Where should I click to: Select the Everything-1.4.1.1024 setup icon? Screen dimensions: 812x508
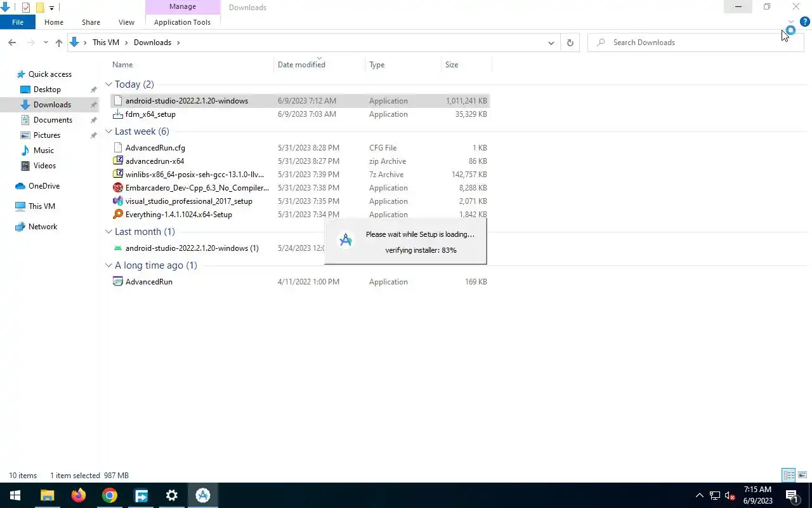pos(117,215)
